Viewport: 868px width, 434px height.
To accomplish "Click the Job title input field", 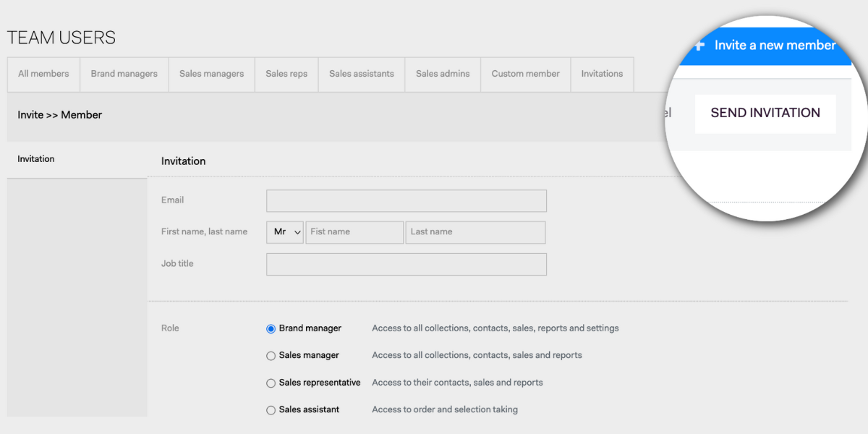I will [x=407, y=264].
